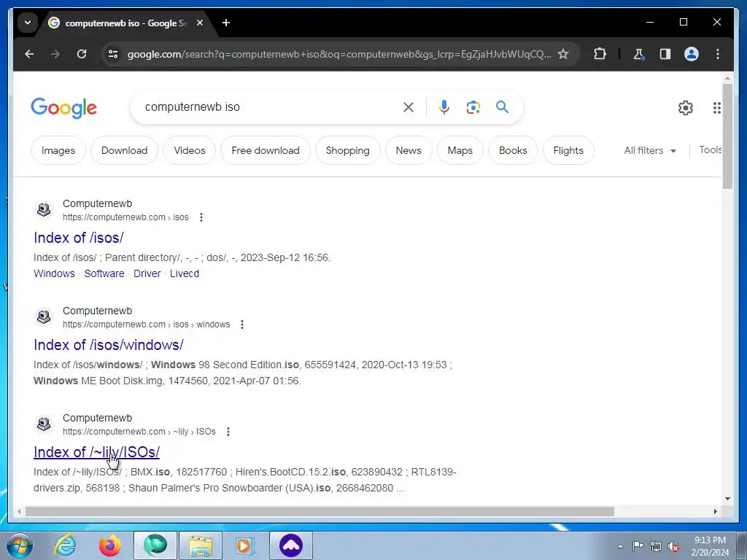
Task: Switch to News results
Action: (x=409, y=150)
